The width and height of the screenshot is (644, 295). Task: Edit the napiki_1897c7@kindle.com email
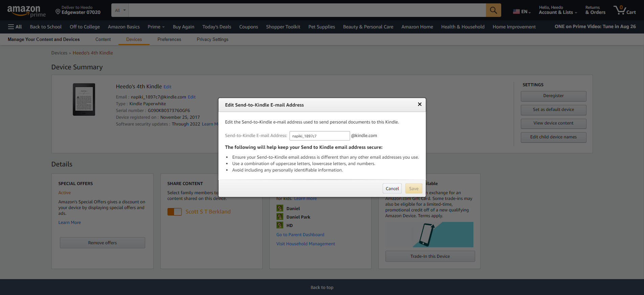coord(192,97)
